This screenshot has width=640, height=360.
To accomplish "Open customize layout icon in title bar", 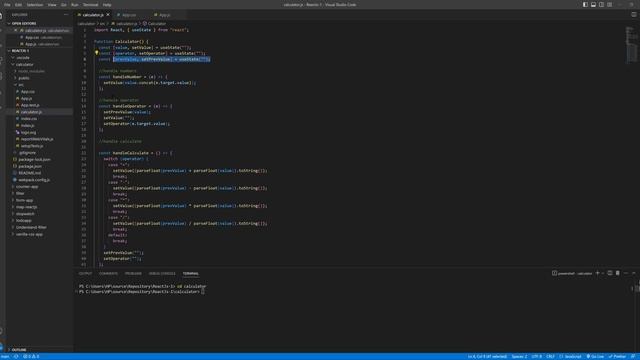I will [609, 4].
